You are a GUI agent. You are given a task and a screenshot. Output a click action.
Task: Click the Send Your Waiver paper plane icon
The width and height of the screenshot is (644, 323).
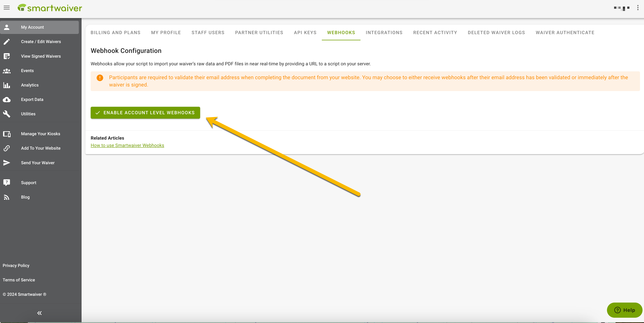click(x=7, y=163)
